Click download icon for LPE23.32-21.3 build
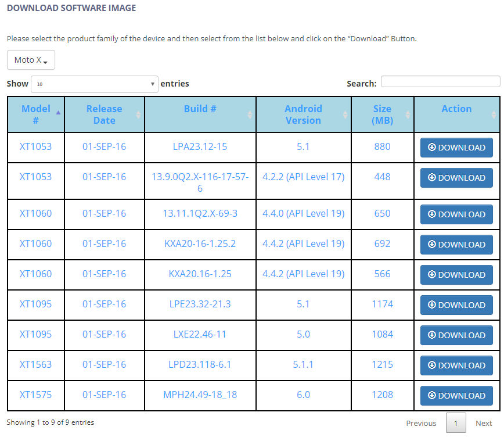Image resolution: width=504 pixels, height=448 pixels. pos(431,304)
